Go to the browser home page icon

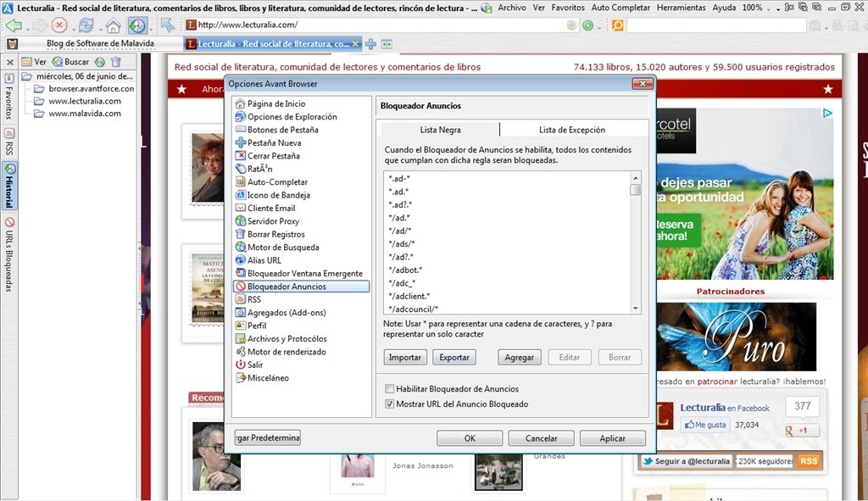(113, 25)
